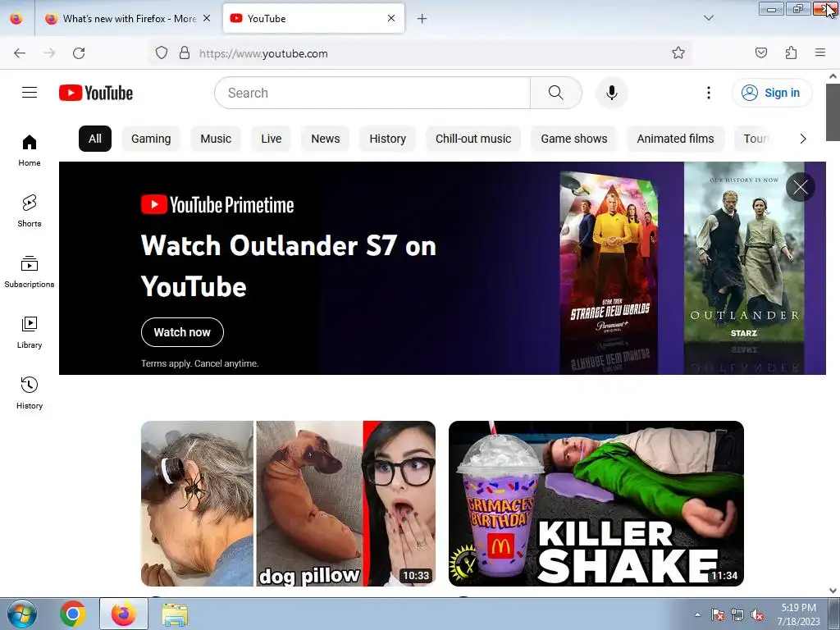Image resolution: width=840 pixels, height=630 pixels.
Task: Open the Windows Start menu
Action: coord(22,614)
